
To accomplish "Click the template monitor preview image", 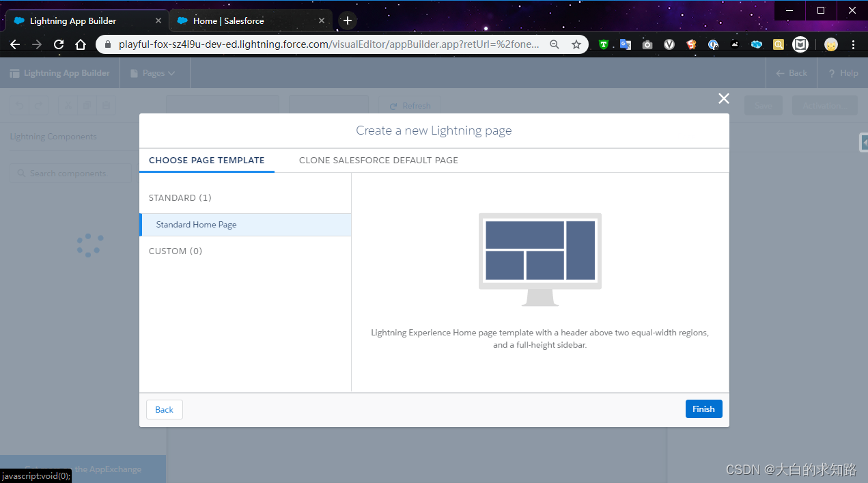I will click(540, 260).
